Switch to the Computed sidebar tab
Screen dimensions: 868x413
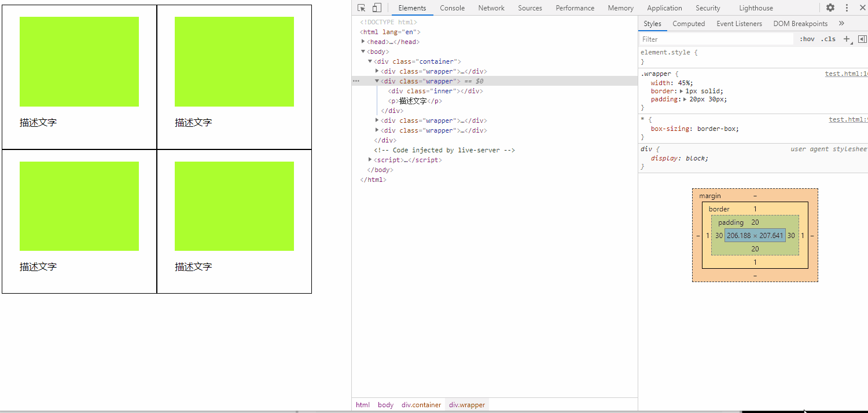(689, 24)
